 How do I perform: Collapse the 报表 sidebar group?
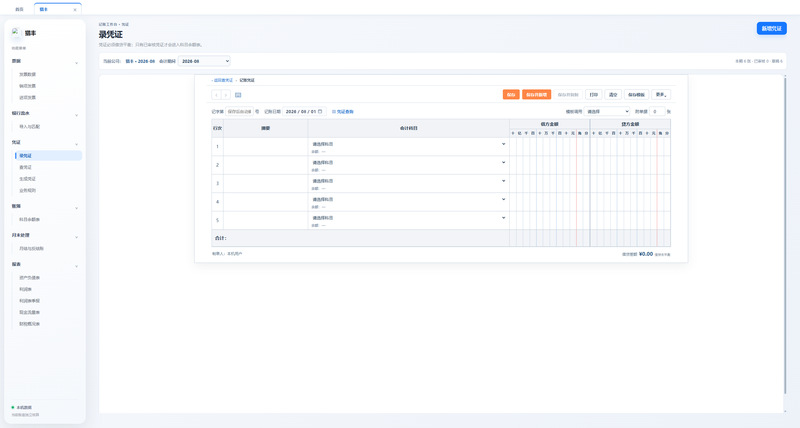77,266
